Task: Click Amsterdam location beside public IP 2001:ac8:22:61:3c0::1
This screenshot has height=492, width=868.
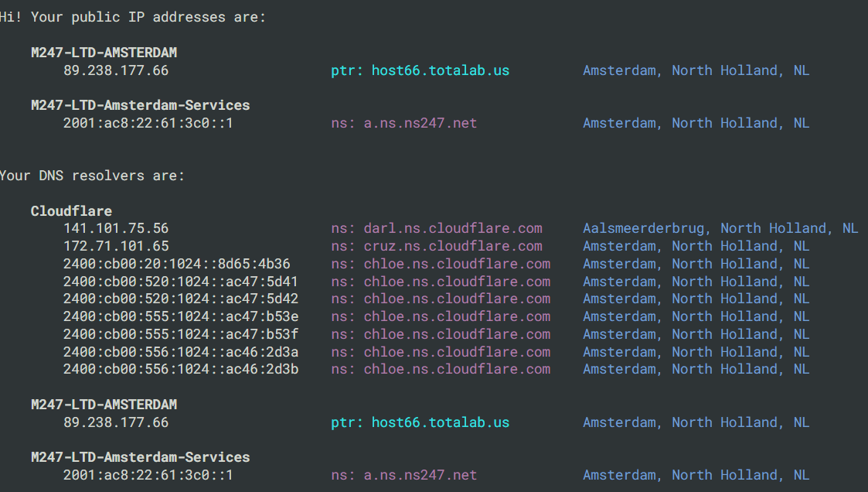Action: 696,123
